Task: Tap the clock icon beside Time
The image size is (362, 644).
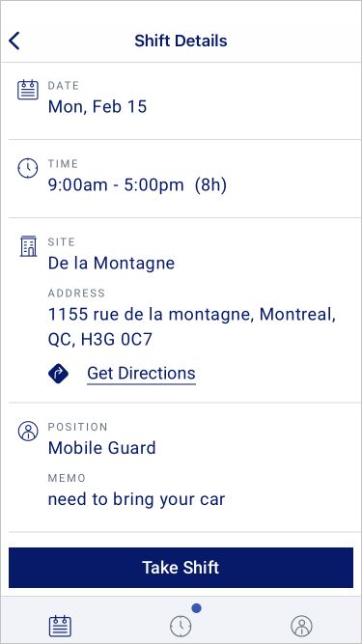Action: coord(28,168)
